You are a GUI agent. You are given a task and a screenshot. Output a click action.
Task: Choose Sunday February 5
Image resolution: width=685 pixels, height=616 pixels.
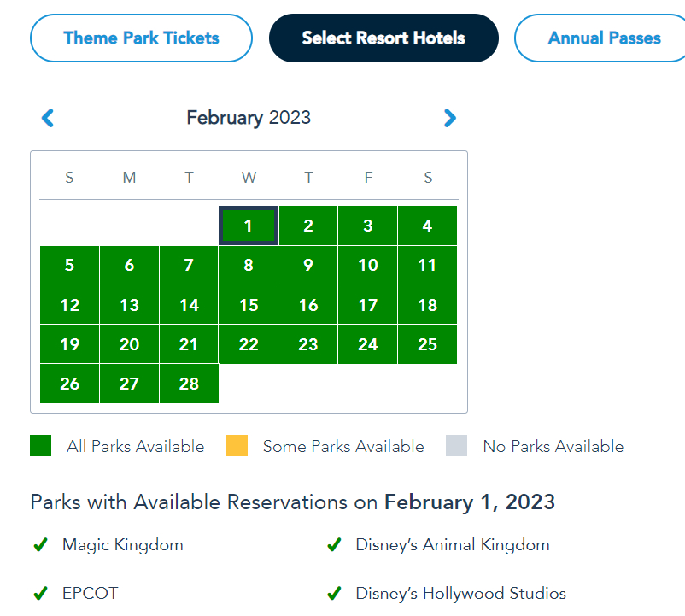[69, 266]
